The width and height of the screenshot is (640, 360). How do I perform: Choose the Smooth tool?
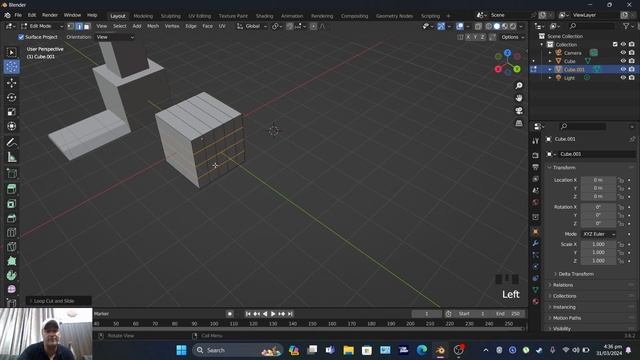click(11, 289)
